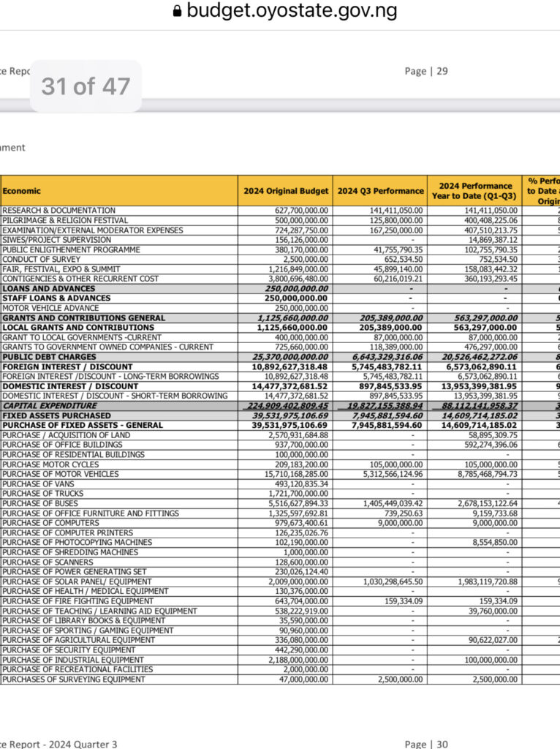Select '2024 Original Budget' column header

(286, 191)
